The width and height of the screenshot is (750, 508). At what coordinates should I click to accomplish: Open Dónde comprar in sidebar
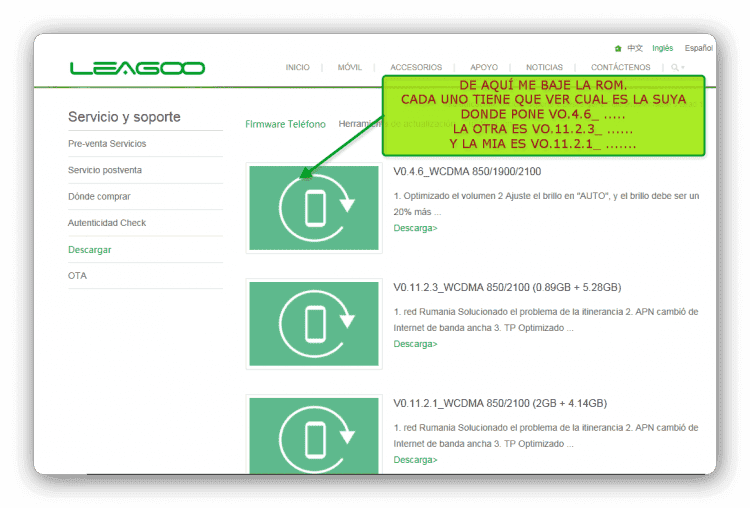(99, 197)
